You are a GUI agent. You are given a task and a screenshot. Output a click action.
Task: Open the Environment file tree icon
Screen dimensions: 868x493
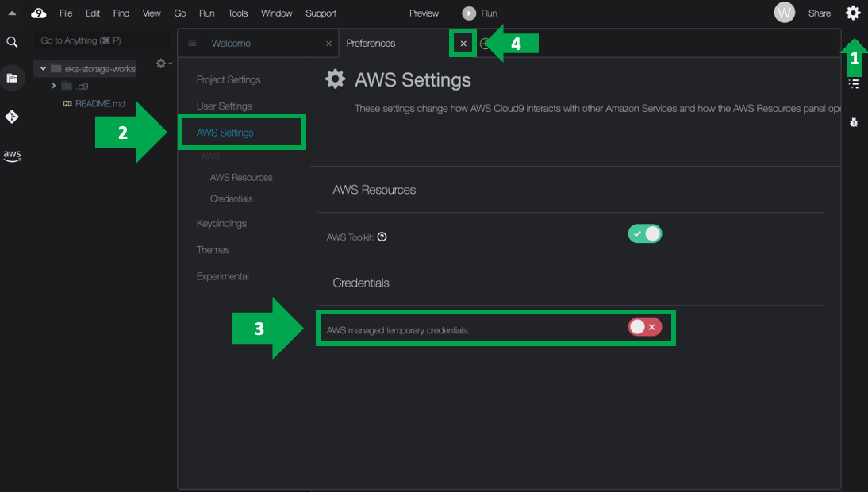click(x=12, y=78)
